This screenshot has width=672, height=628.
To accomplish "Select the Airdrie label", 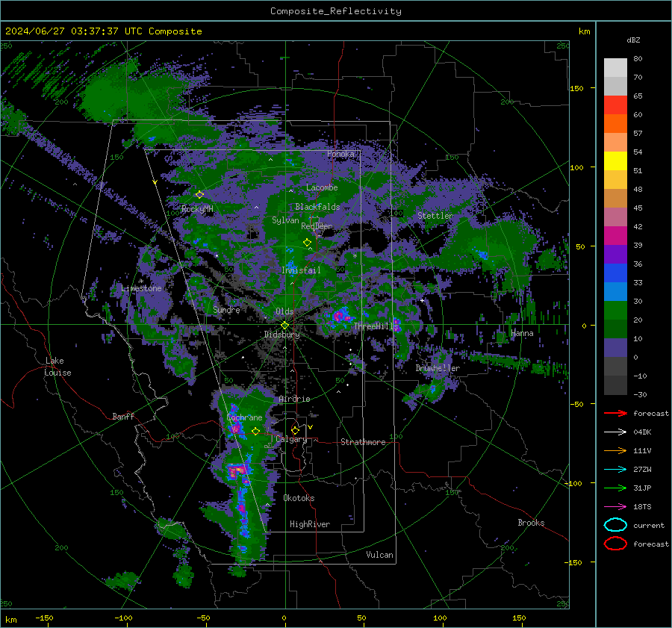I will point(294,399).
